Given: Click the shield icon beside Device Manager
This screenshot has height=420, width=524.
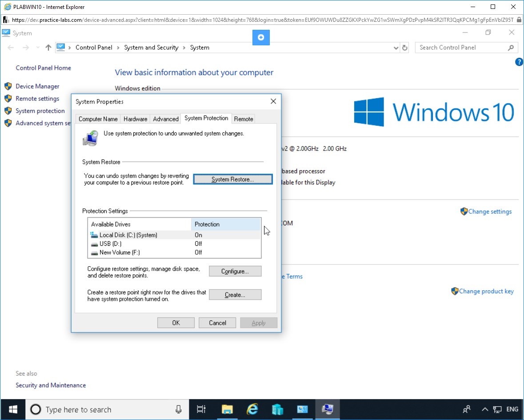Looking at the screenshot, I should coord(8,86).
